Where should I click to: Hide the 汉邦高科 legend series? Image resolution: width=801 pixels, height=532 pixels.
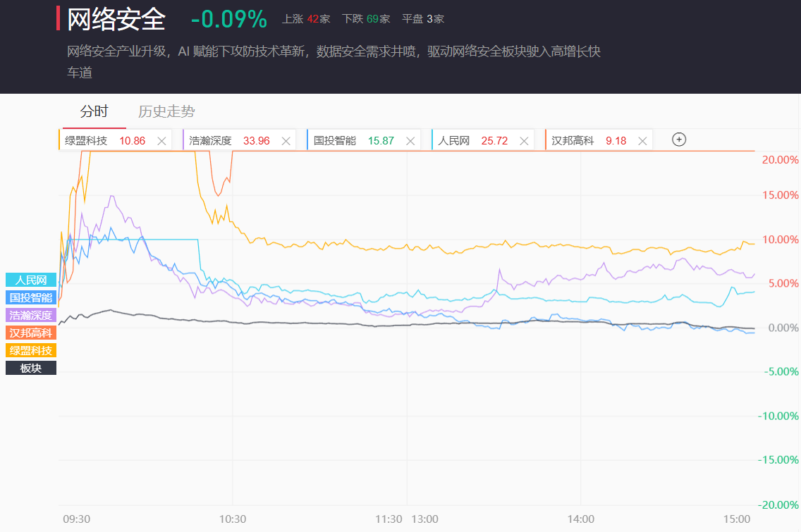(31, 333)
